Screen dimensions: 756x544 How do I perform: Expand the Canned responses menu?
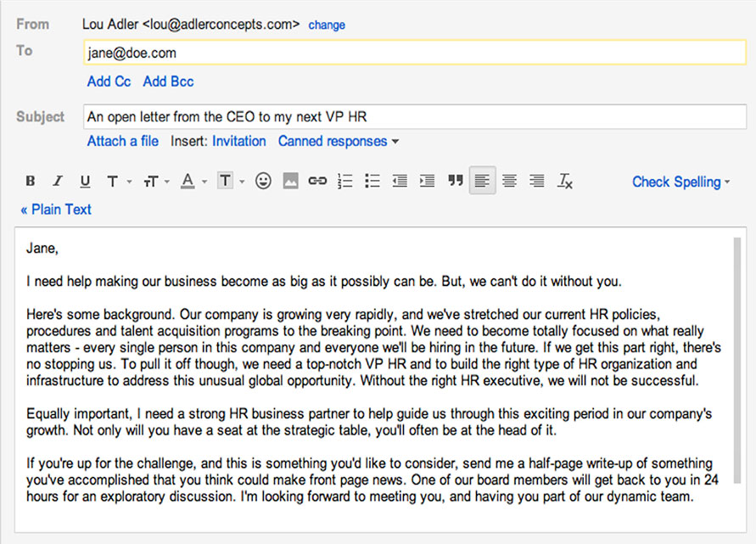pos(339,141)
